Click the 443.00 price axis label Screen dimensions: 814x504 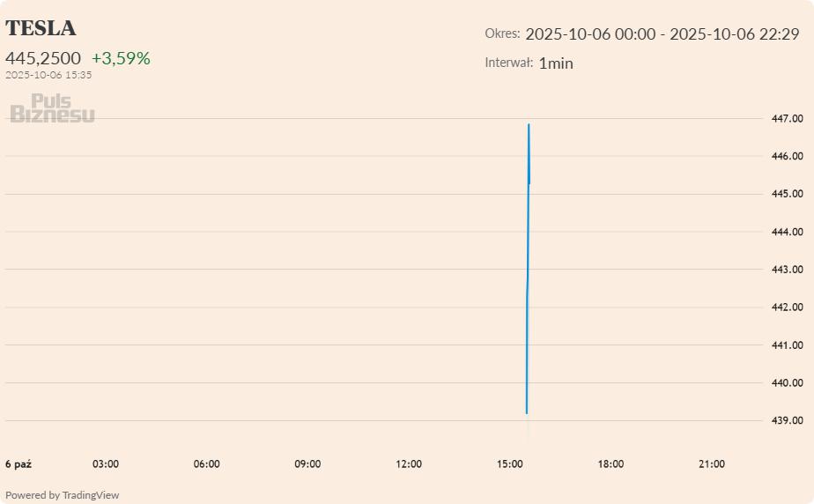coord(787,270)
